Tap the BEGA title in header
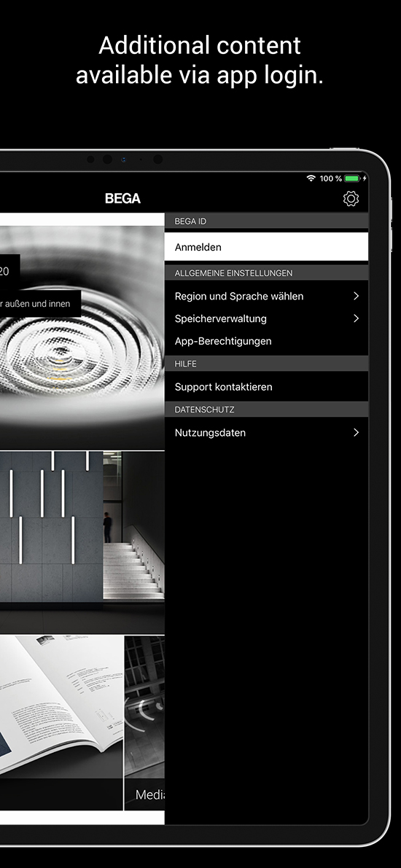 click(123, 199)
